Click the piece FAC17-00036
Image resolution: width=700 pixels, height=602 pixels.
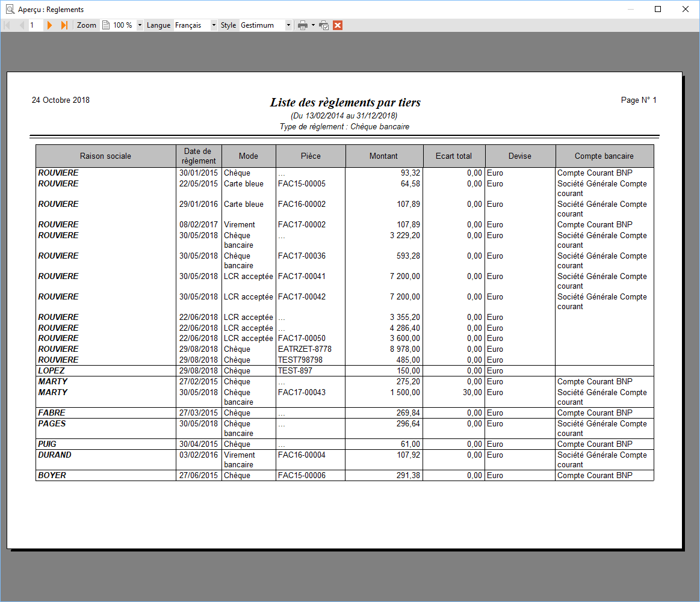302,256
